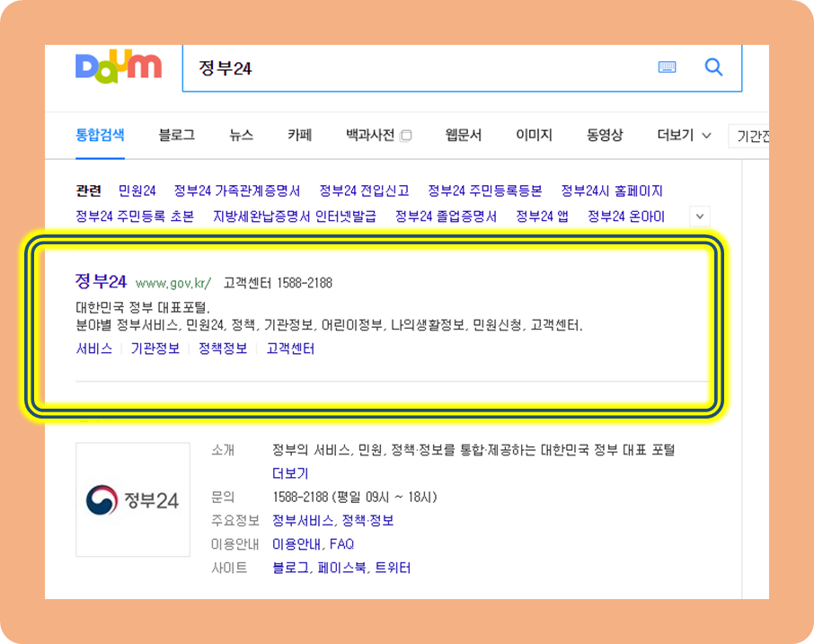This screenshot has height=644, width=814.
Task: Open the 정부24 result title link
Action: [101, 281]
